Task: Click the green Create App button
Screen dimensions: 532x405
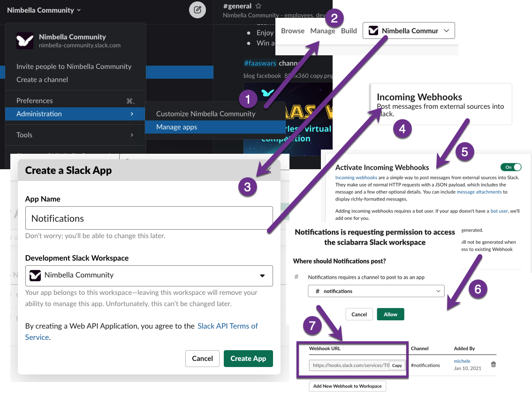Action: click(x=248, y=359)
